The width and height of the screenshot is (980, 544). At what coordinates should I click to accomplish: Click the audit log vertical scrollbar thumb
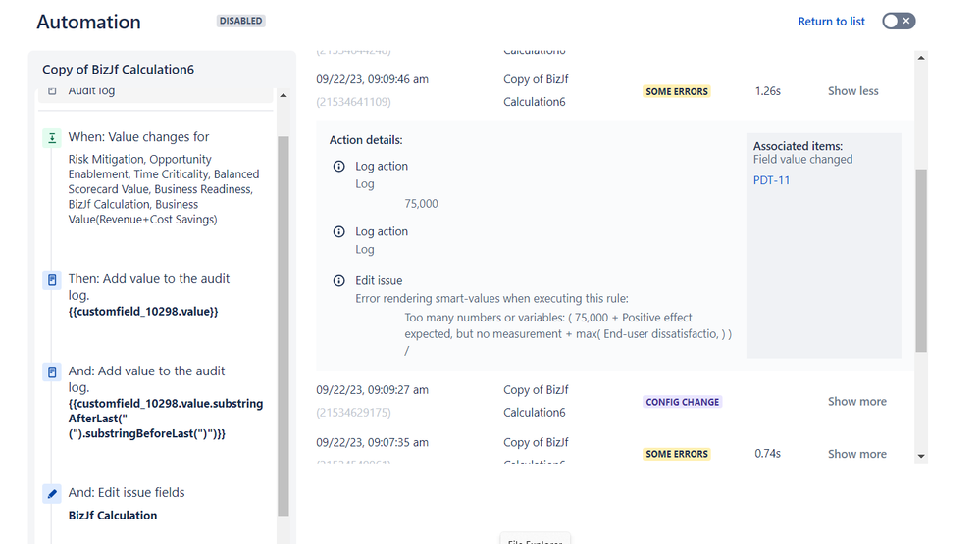tap(921, 261)
